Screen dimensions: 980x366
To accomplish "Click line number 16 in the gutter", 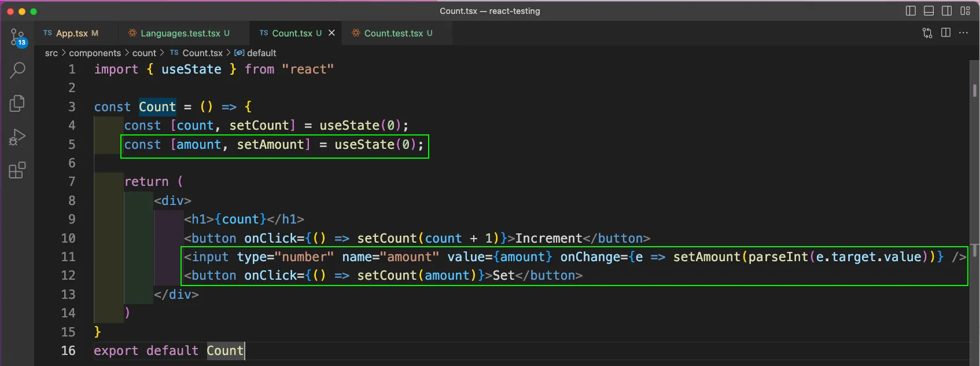I will coord(68,350).
